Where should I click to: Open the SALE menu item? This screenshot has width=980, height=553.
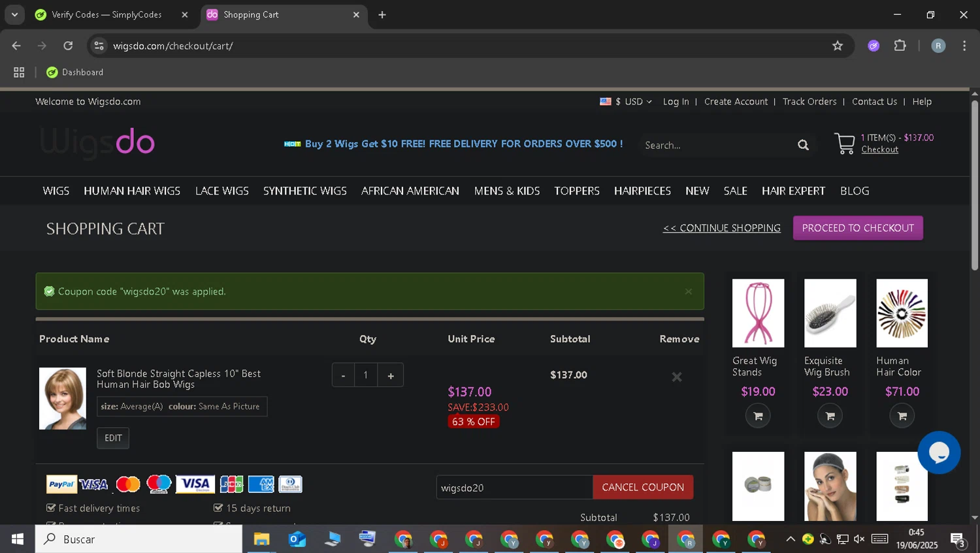point(735,191)
